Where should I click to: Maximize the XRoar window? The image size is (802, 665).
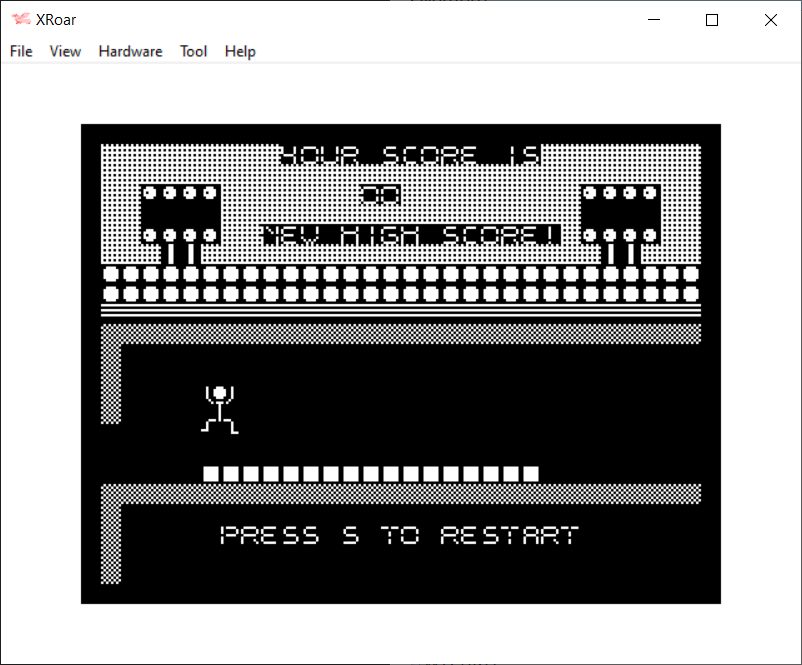[x=712, y=20]
